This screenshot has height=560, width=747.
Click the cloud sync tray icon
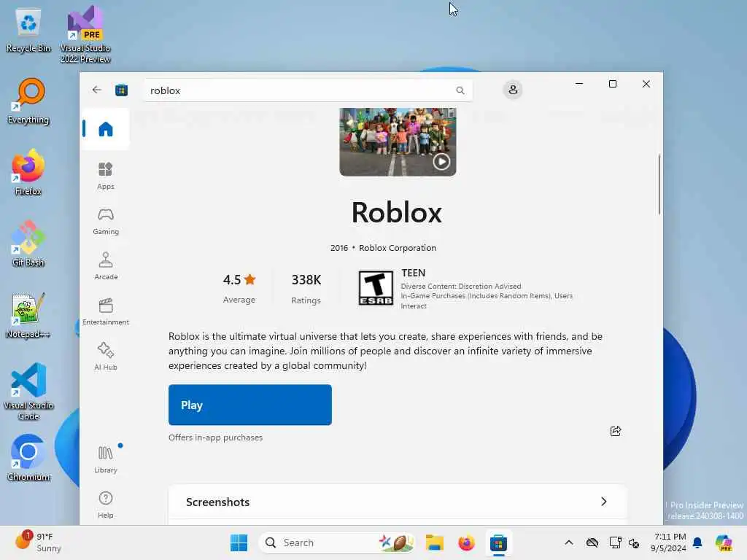592,542
